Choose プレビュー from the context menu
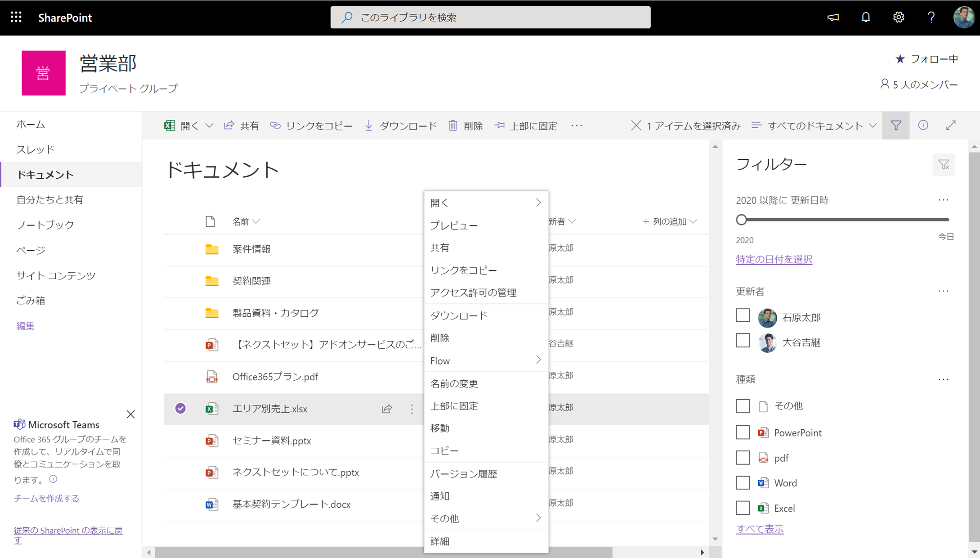 click(486, 225)
